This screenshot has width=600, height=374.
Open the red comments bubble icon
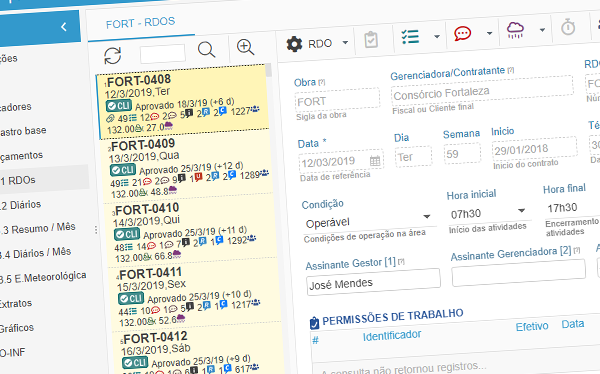click(x=462, y=34)
